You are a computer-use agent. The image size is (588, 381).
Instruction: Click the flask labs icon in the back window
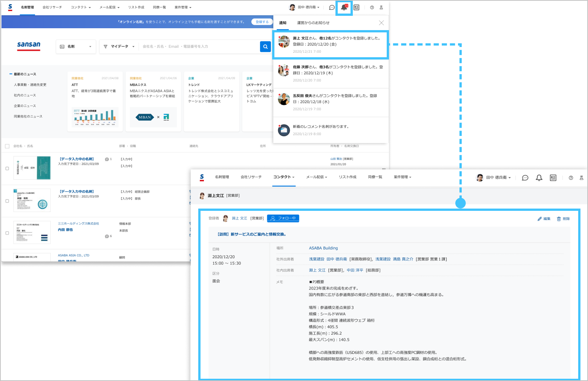point(381,8)
